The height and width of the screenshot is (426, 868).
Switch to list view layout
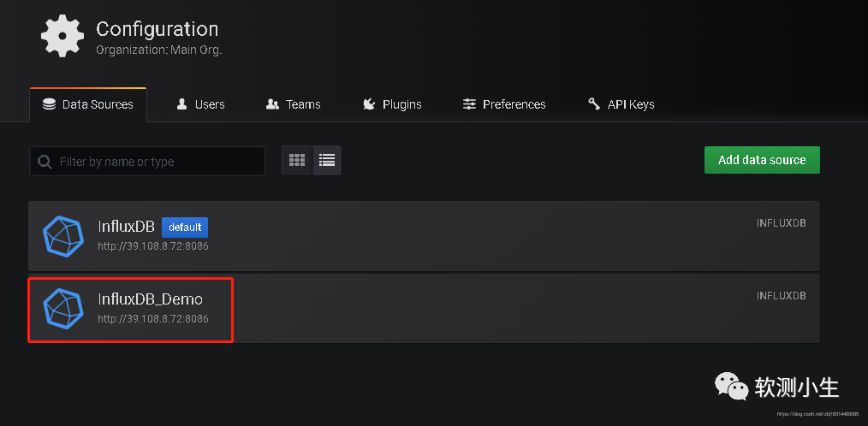tap(327, 161)
